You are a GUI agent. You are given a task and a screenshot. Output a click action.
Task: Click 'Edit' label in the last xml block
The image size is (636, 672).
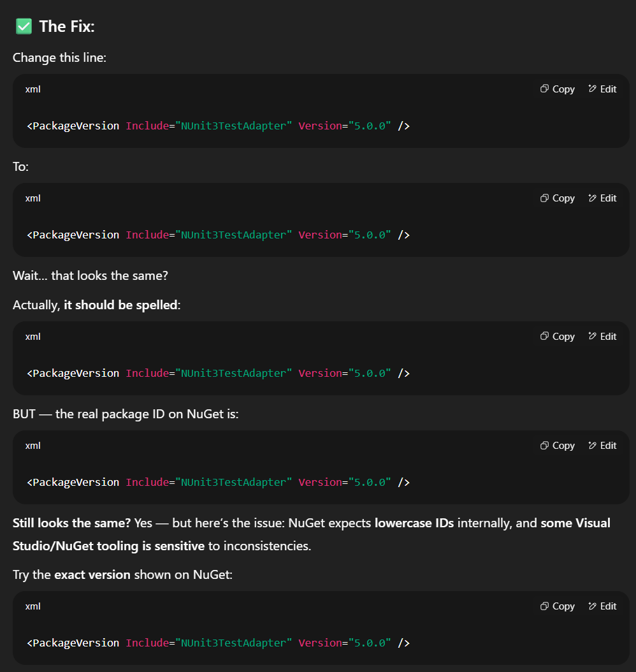(608, 606)
